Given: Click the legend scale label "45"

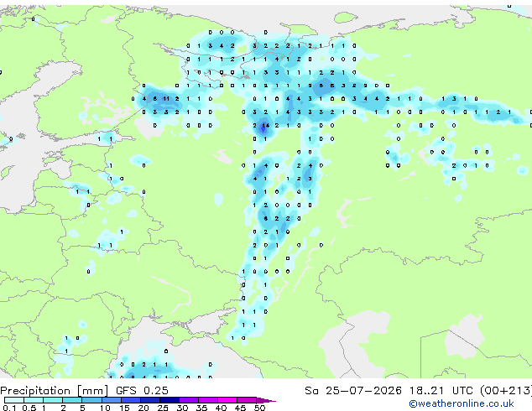Looking at the screenshot, I should tap(240, 408).
